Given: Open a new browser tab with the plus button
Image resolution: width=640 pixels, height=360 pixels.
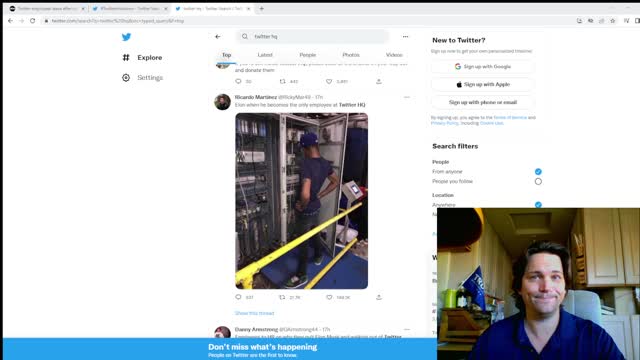Looking at the screenshot, I should tap(261, 9).
